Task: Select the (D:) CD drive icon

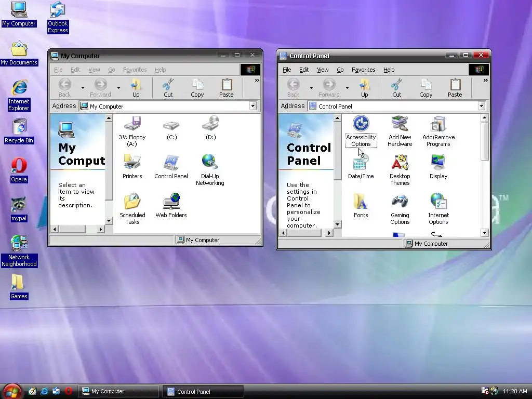Action: [x=210, y=129]
